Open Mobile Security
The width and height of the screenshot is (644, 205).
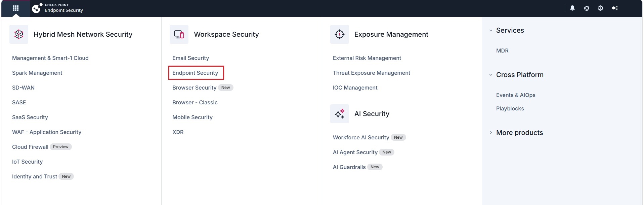192,117
